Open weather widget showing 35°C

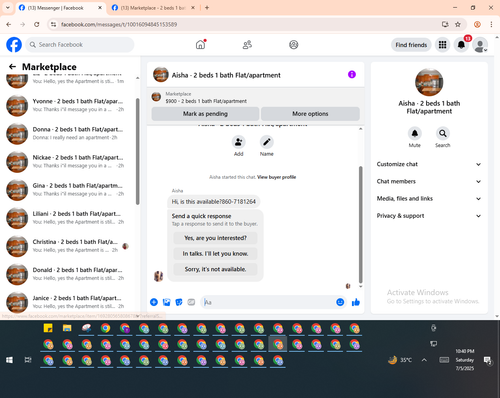pos(400,360)
